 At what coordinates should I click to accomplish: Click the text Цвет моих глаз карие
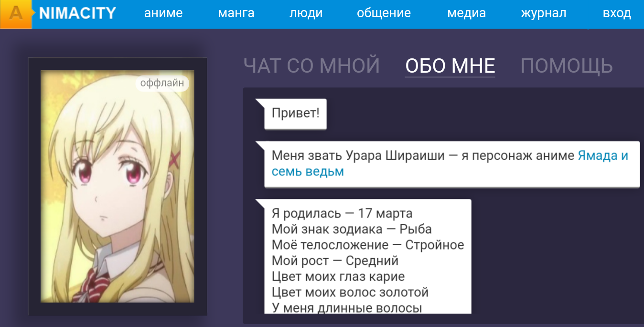coord(338,276)
